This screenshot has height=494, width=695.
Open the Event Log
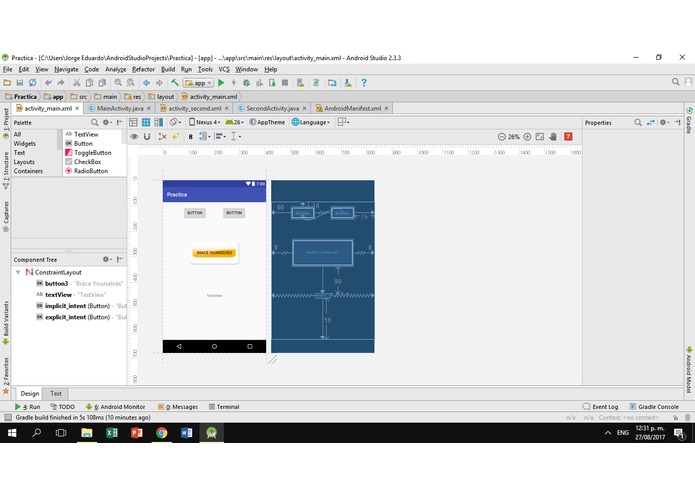(600, 407)
